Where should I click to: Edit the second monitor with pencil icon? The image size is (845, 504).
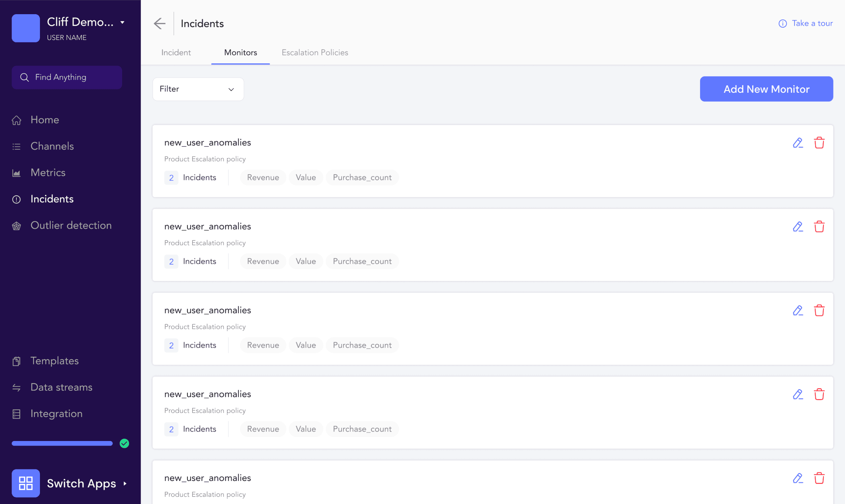pos(797,227)
